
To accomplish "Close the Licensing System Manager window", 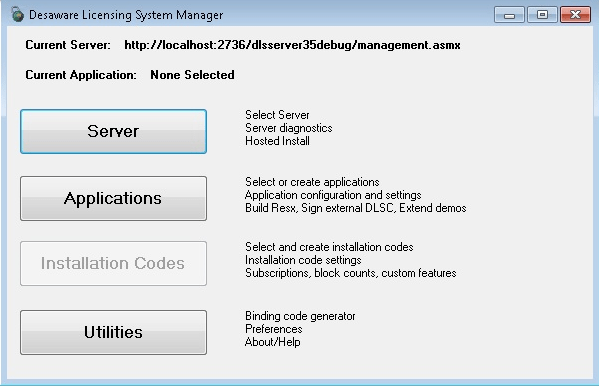I will [575, 15].
